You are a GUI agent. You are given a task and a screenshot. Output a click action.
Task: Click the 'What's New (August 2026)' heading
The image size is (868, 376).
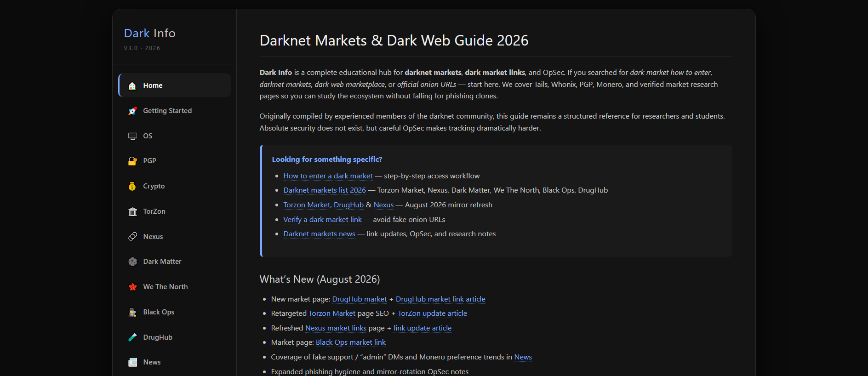[x=320, y=279]
